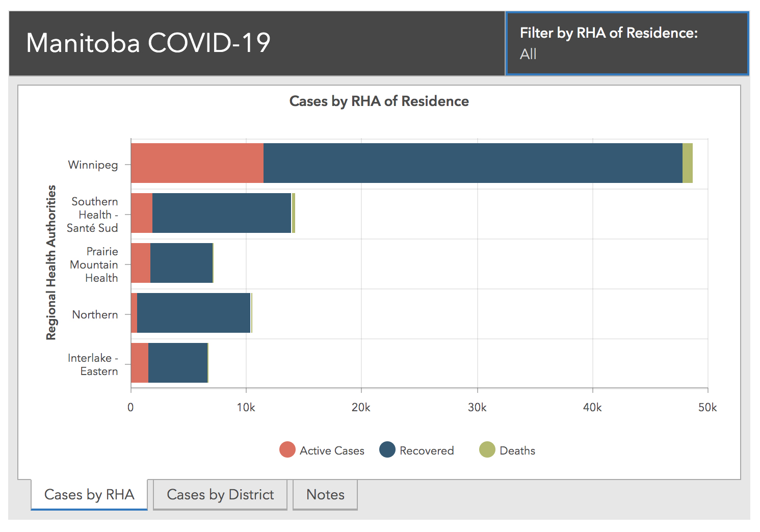Select the Cases by RHA tab

click(x=89, y=494)
